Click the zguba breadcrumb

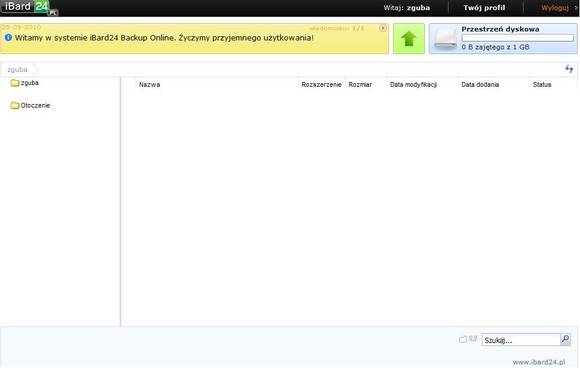[17, 70]
